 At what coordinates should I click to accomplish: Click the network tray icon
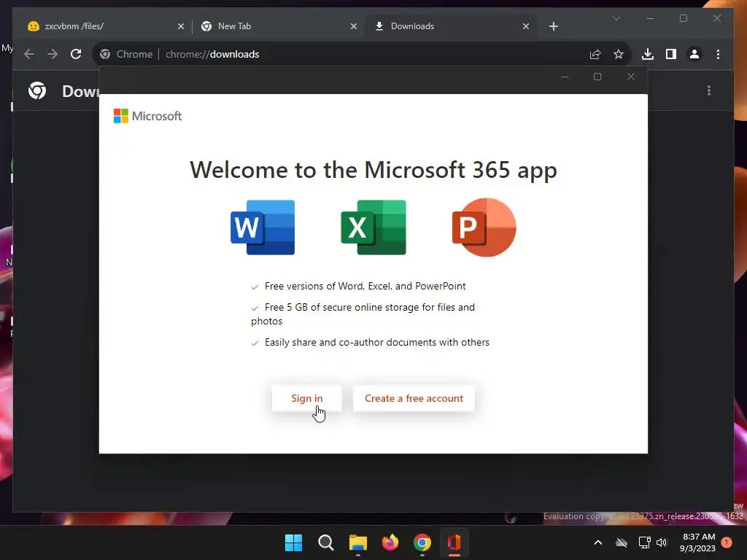[x=644, y=542]
